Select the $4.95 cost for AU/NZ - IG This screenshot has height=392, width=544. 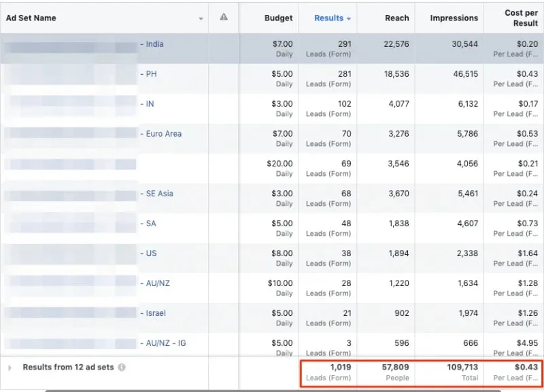(528, 343)
